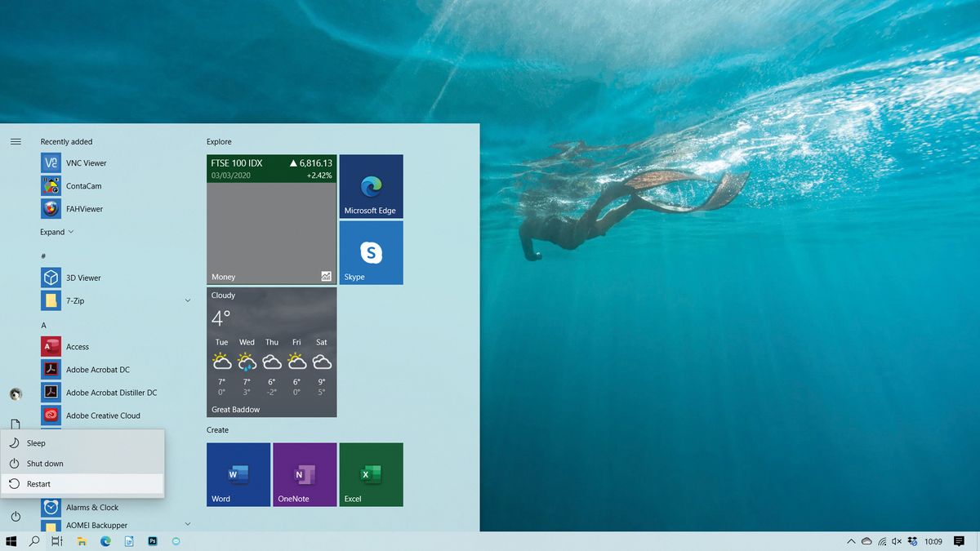Show hidden system tray icons
Screen dimensions: 980x551
click(x=851, y=541)
